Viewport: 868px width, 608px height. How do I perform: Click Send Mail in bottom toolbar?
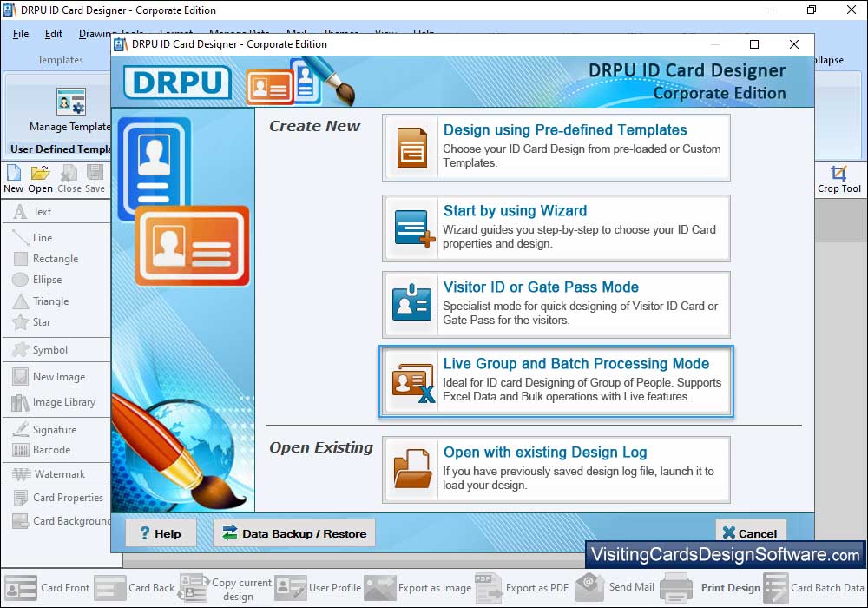[615, 587]
